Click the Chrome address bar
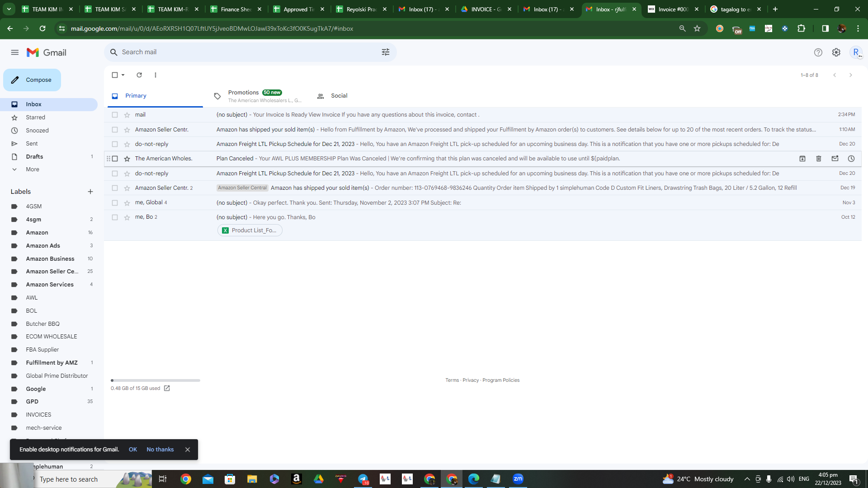Screen dimensions: 868x488 [371, 28]
